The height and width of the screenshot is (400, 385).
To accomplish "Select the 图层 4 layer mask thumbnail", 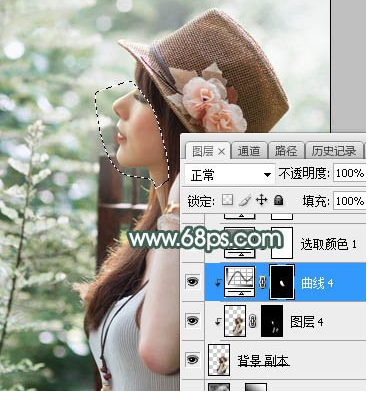I will click(272, 321).
